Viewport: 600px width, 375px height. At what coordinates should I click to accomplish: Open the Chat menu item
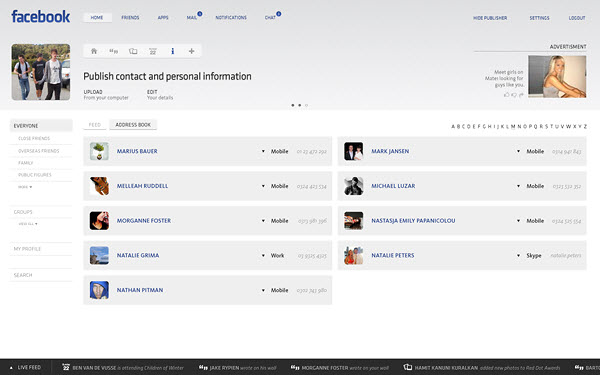tap(270, 18)
